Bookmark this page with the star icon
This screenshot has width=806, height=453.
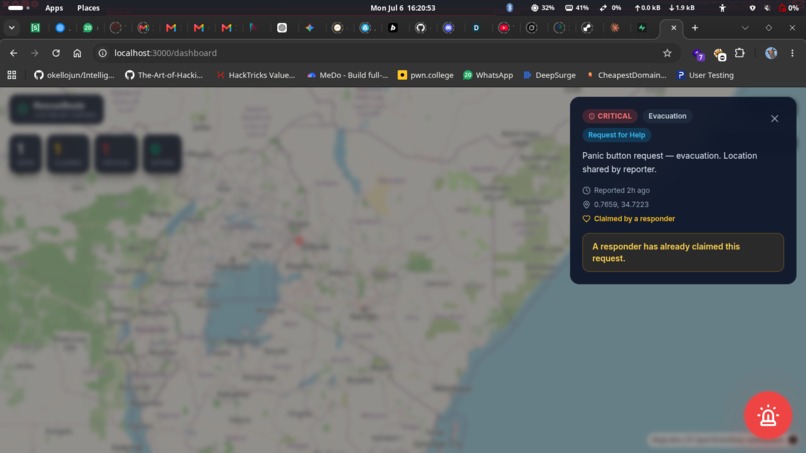(667, 53)
